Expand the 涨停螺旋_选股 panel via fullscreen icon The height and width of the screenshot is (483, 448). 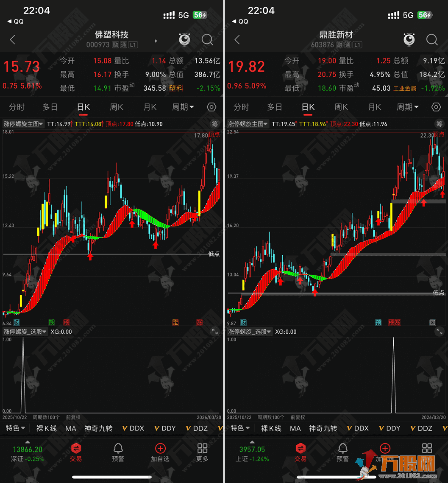click(216, 332)
